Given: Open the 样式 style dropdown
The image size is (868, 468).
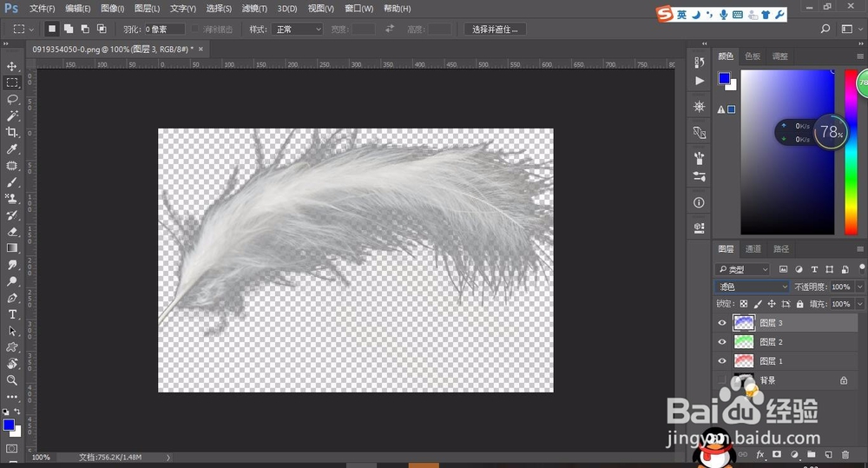Looking at the screenshot, I should coord(299,29).
